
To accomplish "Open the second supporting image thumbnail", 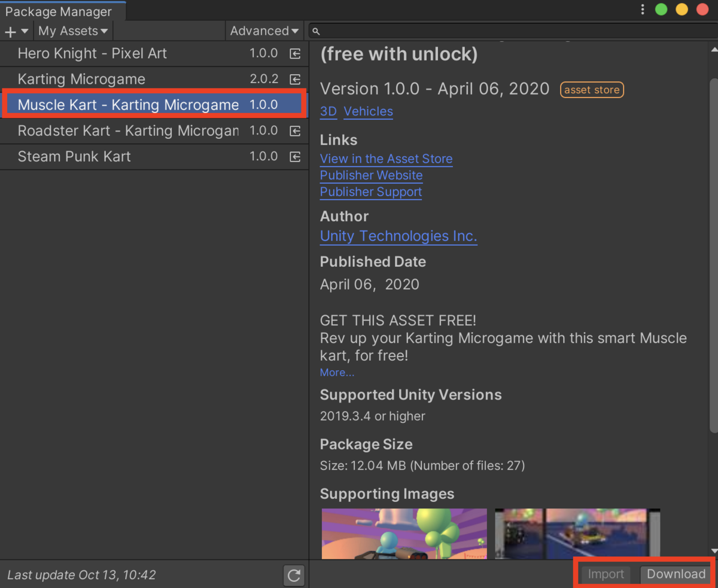I will (x=577, y=534).
